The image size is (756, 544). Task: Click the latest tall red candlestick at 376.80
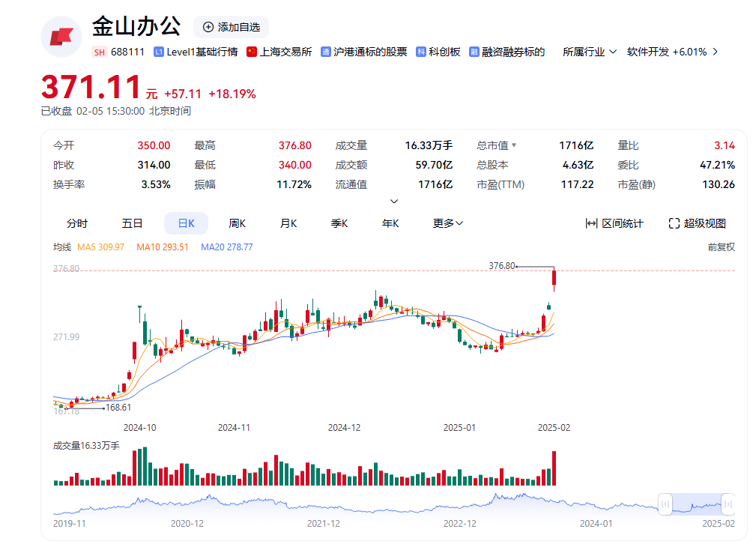tap(554, 279)
